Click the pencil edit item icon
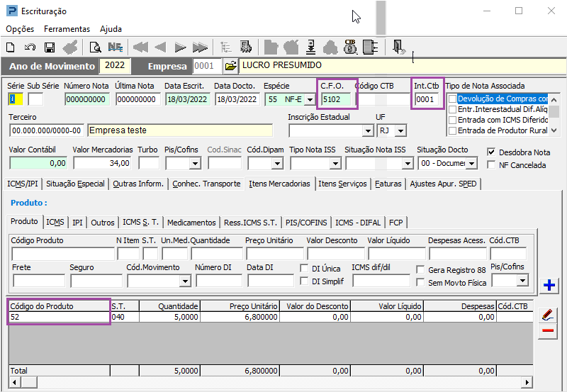 click(x=548, y=315)
